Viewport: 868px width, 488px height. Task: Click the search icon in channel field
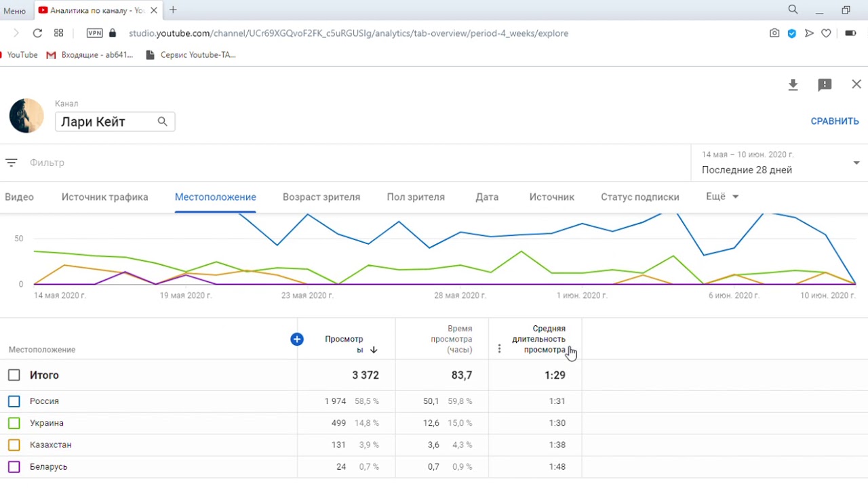tap(163, 121)
